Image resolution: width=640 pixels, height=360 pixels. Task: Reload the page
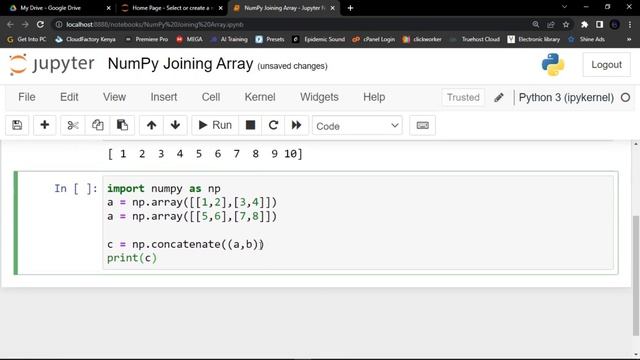pyautogui.click(x=40, y=24)
